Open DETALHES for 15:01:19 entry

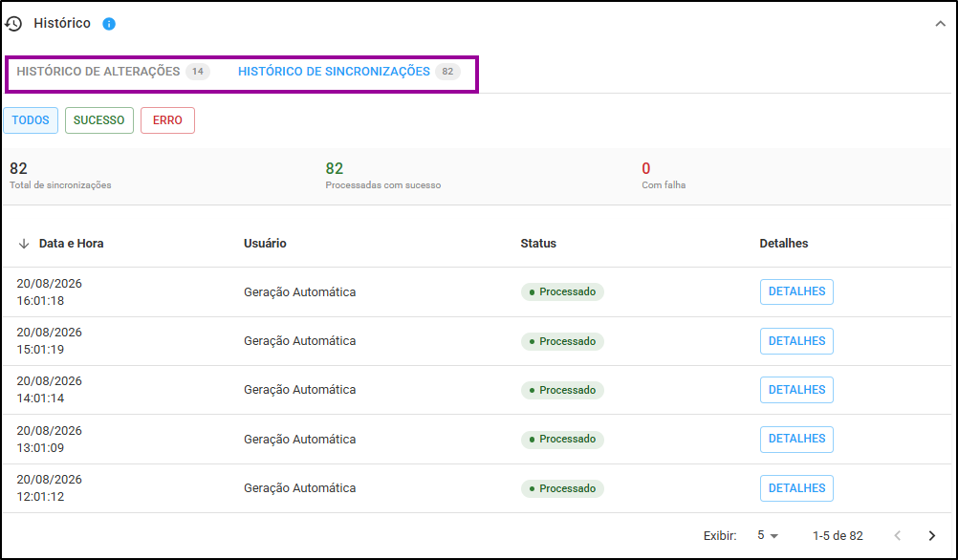point(796,341)
